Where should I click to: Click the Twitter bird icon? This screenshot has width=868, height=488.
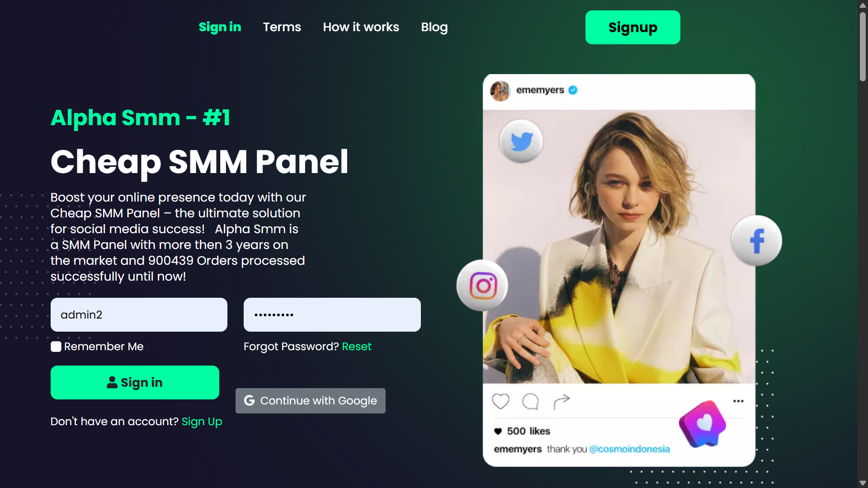521,141
